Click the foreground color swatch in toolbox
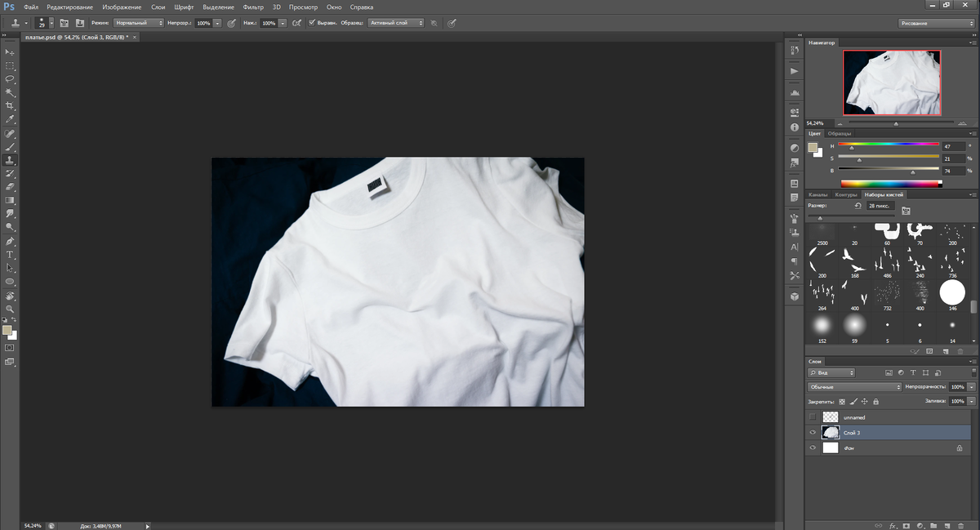 click(7, 331)
